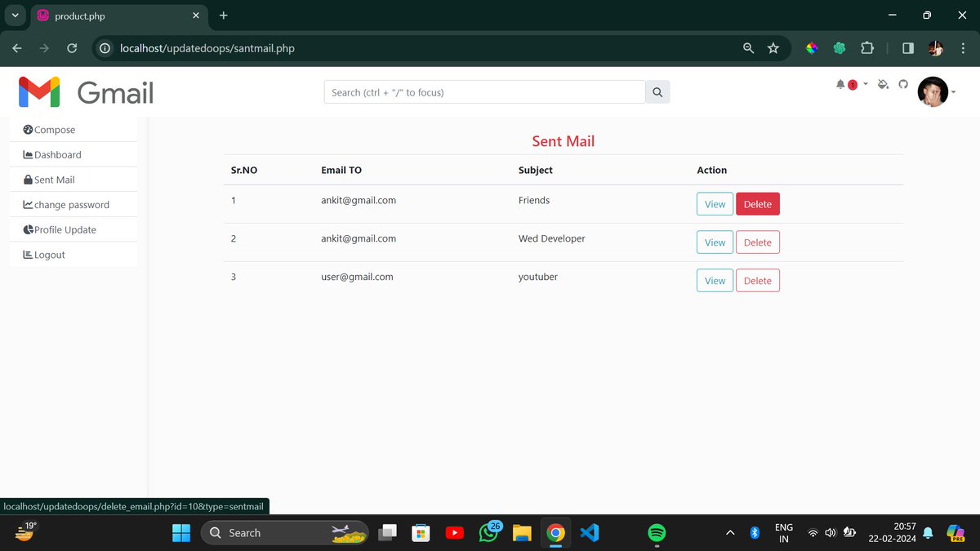This screenshot has height=551, width=980.
Task: Click the Email TO column header
Action: [x=341, y=170]
